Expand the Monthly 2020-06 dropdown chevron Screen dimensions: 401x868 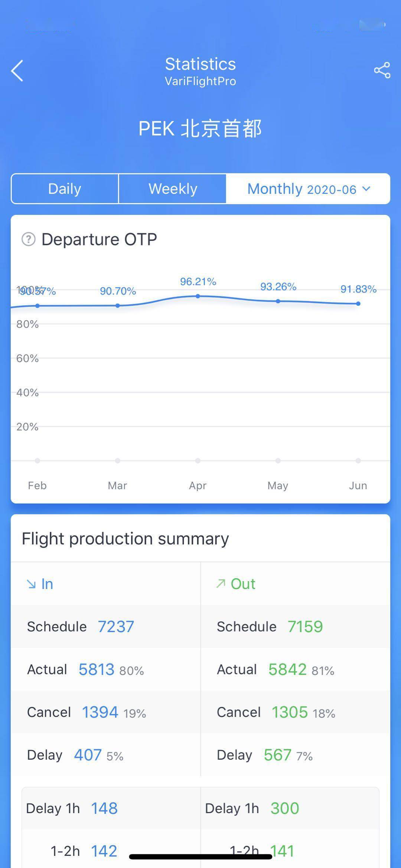[x=366, y=189]
